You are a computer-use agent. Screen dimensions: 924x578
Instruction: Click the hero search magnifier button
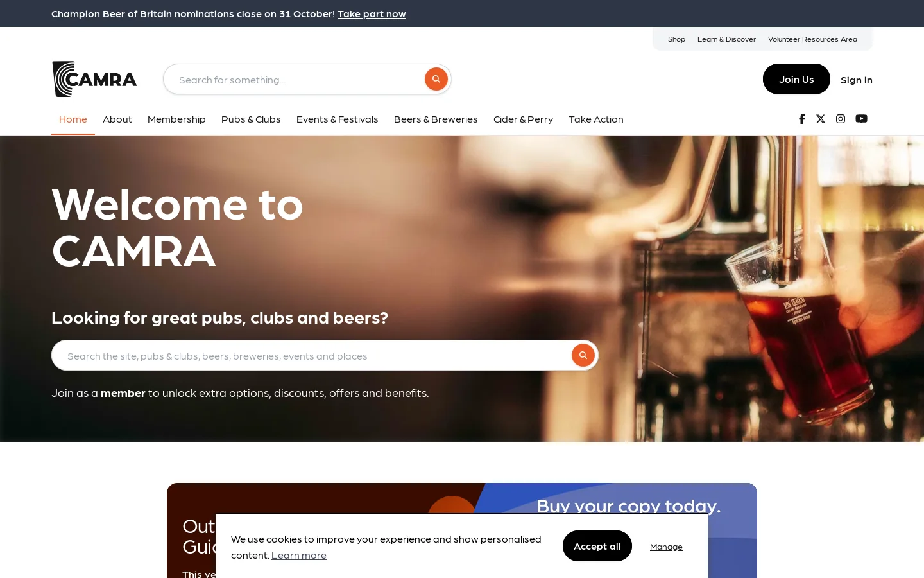(x=583, y=355)
